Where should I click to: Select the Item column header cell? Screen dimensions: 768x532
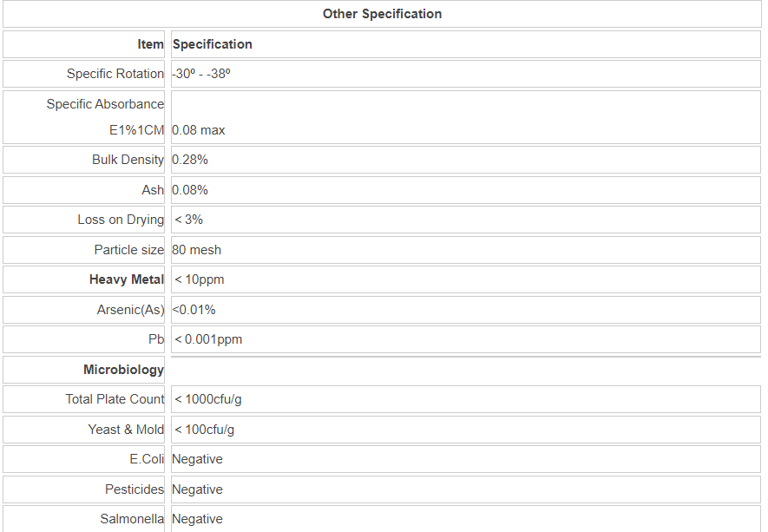coord(150,44)
